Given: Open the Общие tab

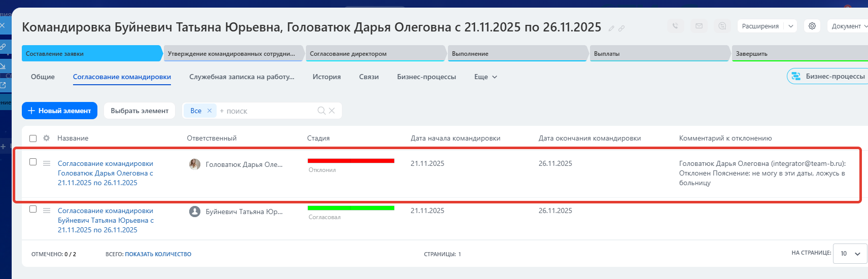Looking at the screenshot, I should click(x=43, y=77).
